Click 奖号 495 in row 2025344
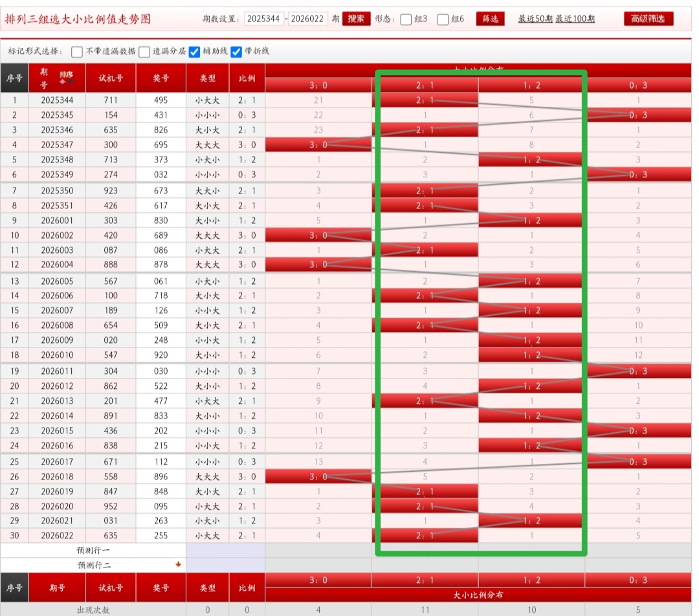This screenshot has height=616, width=699. (x=161, y=100)
